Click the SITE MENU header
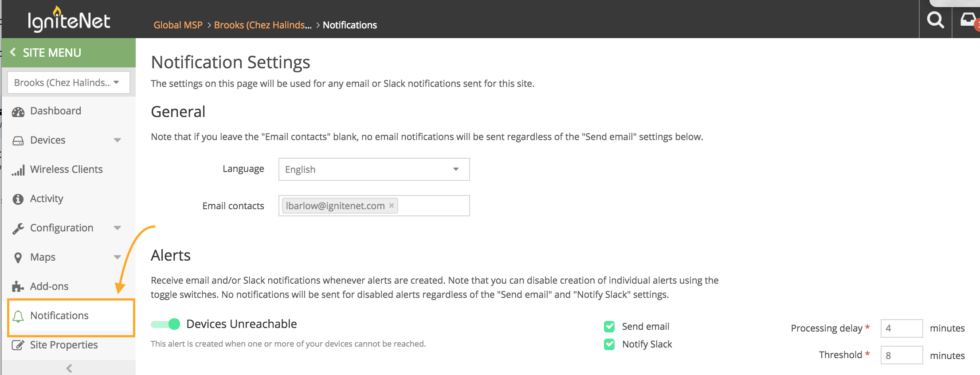This screenshot has height=375, width=980. pyautogui.click(x=69, y=52)
